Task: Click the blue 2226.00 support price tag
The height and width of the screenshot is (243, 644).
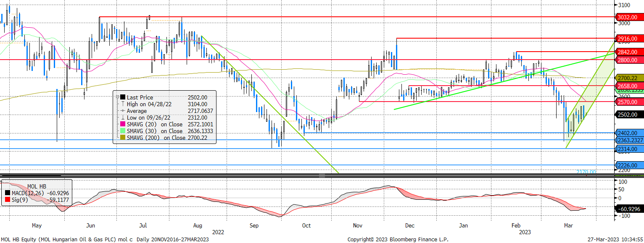Action: point(629,165)
